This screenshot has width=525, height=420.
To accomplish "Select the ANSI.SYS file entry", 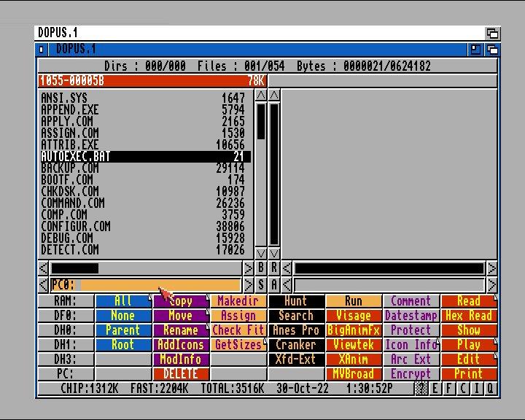I will tap(146, 98).
